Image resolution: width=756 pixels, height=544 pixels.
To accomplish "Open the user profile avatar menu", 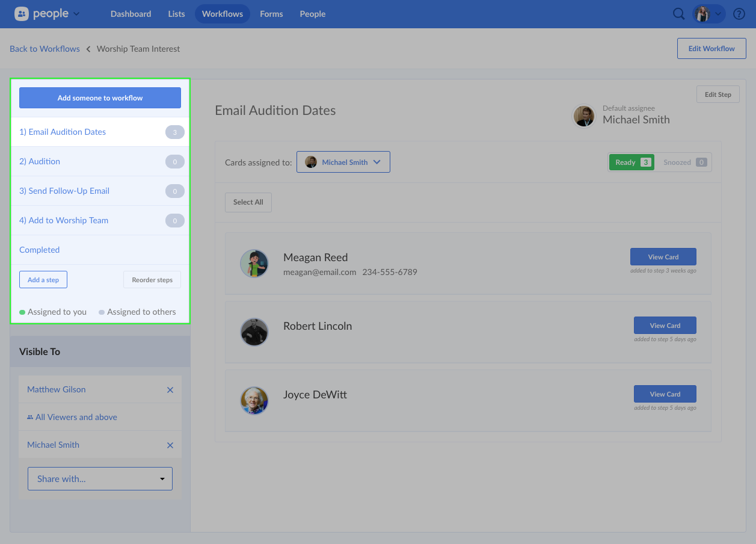I will click(708, 14).
